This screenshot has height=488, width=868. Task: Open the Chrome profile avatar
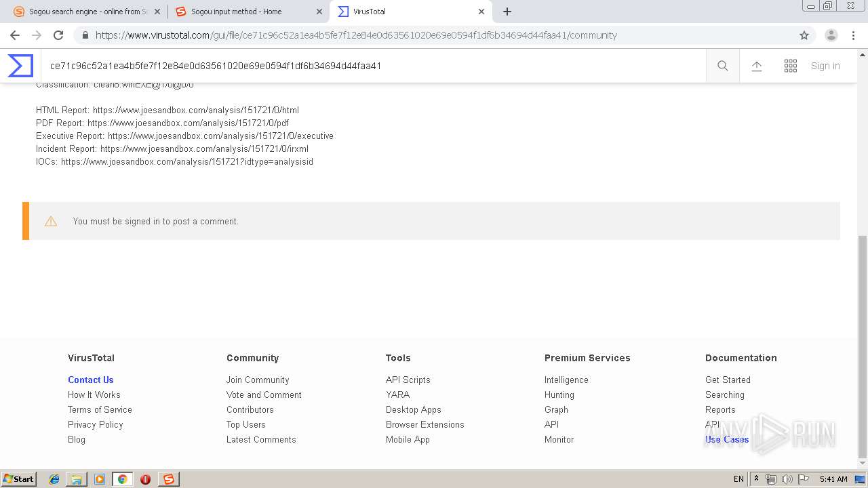coord(831,35)
